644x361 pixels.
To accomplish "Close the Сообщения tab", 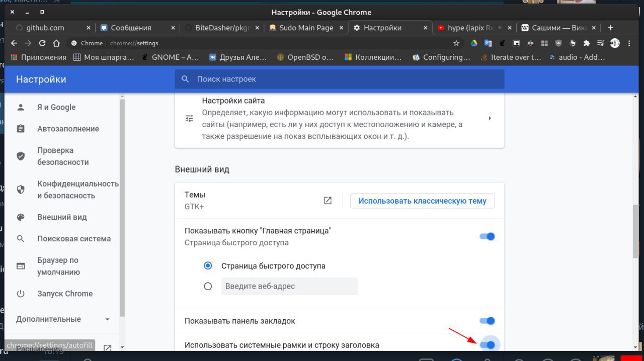I will (x=173, y=28).
